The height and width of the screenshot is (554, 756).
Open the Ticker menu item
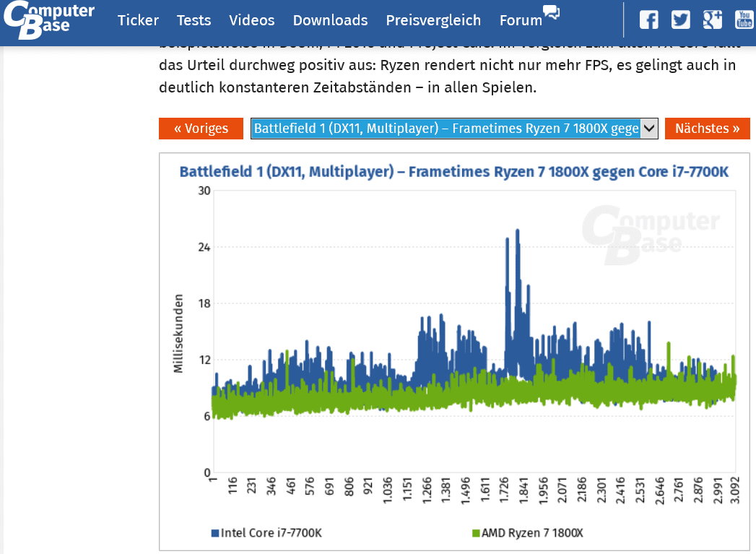138,20
